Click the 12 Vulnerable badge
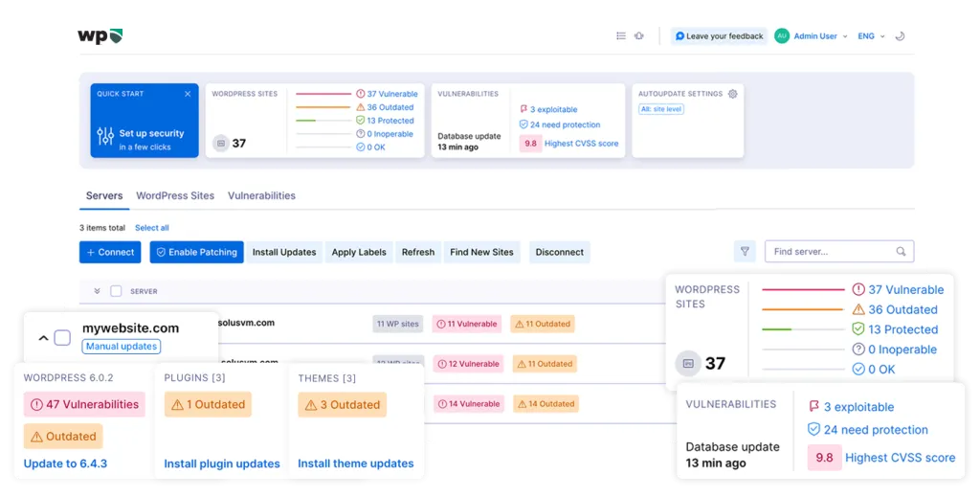 (469, 364)
